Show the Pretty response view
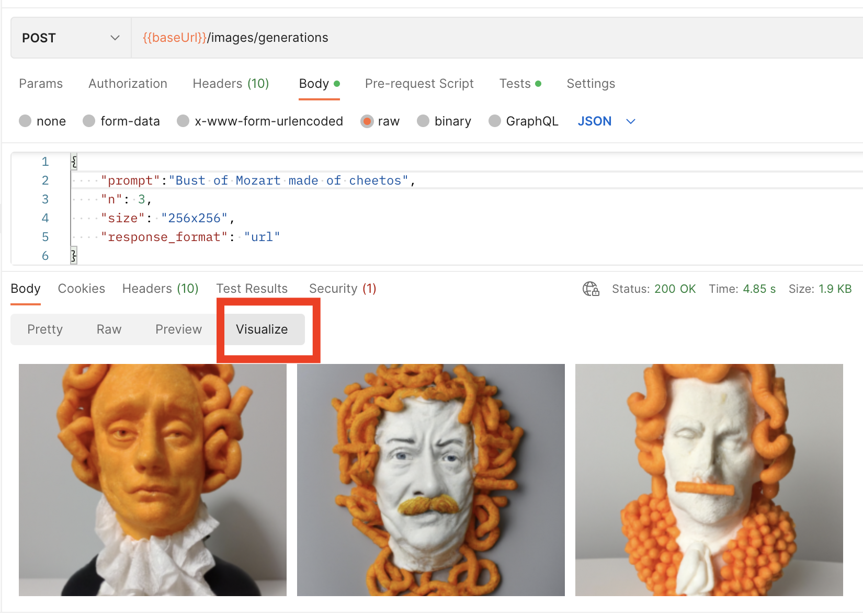Viewport: 863px width, 616px height. 45,329
